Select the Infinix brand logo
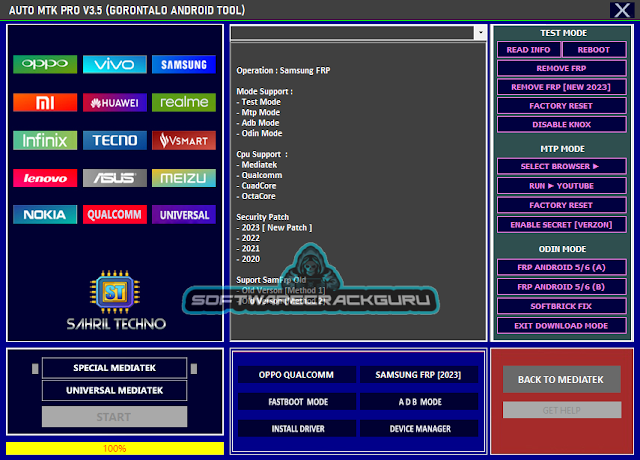640x460 pixels. (x=45, y=140)
